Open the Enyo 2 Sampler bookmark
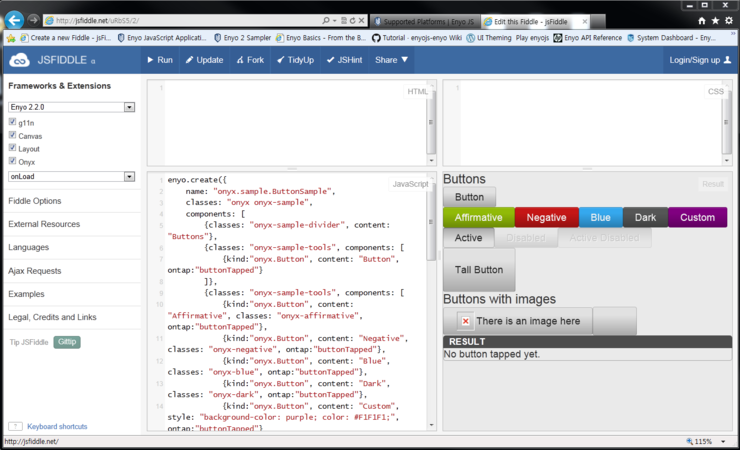The width and height of the screenshot is (740, 450). 243,38
